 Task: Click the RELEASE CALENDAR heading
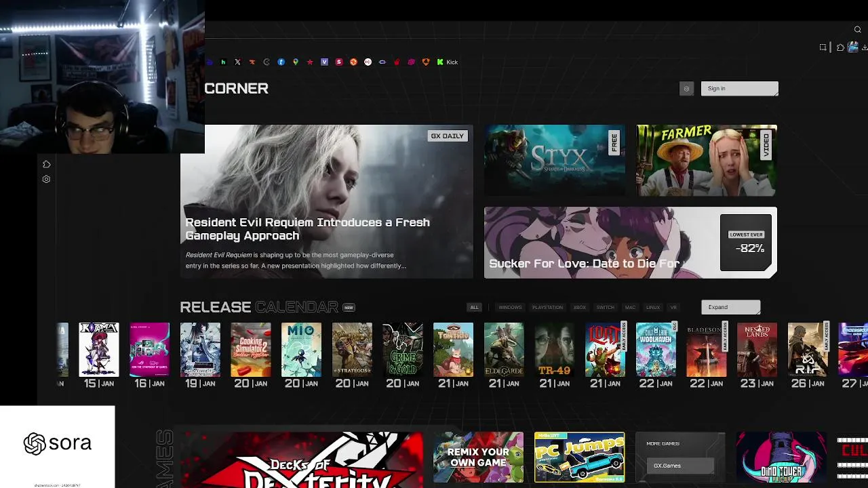(259, 307)
